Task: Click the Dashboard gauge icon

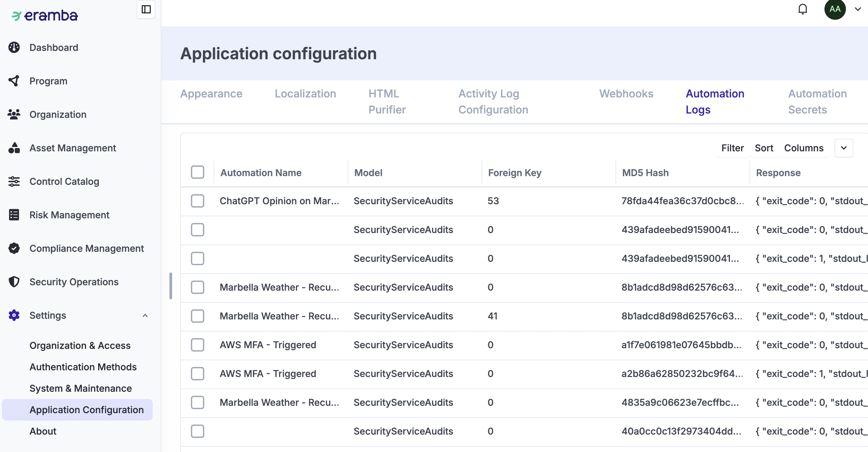Action: 14,48
